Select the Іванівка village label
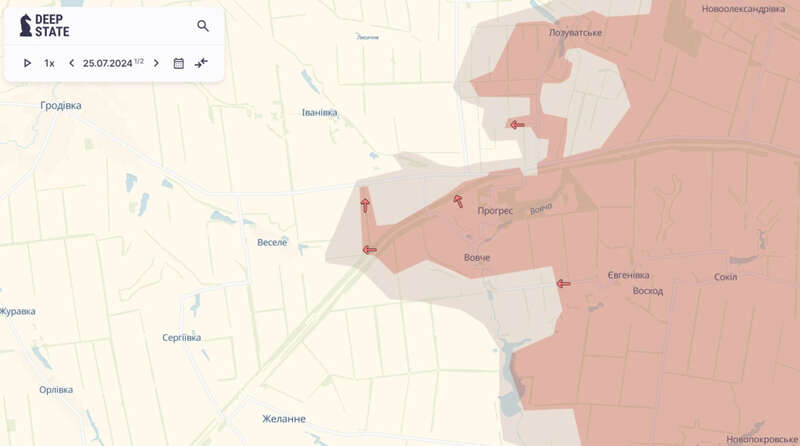 coord(320,112)
